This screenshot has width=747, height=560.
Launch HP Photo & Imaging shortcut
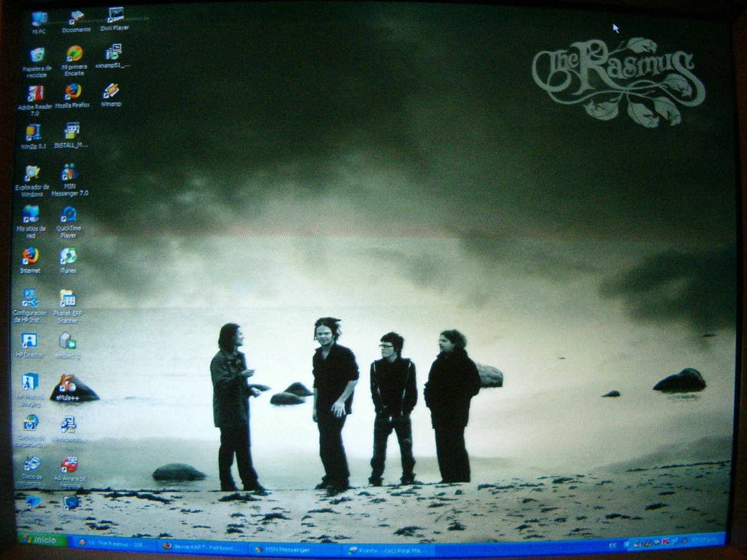pyautogui.click(x=30, y=390)
